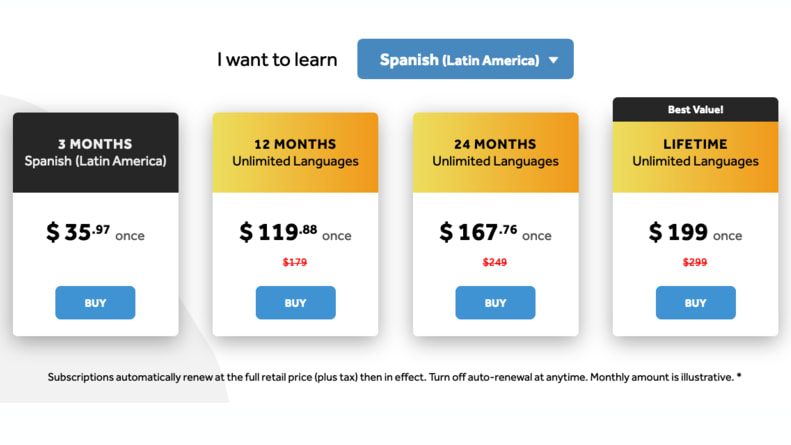Click the auto-renewal subscription disclaimer text
Image resolution: width=791 pixels, height=445 pixels.
[x=394, y=377]
